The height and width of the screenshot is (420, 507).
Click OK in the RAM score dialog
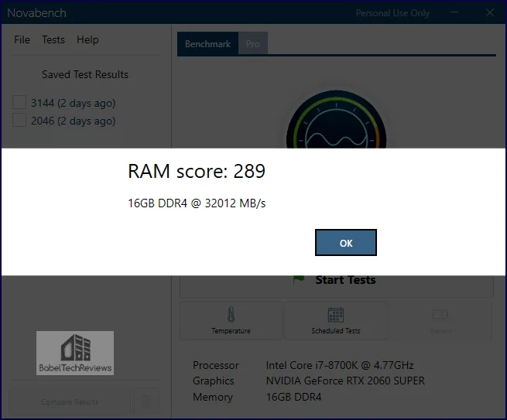(x=346, y=243)
